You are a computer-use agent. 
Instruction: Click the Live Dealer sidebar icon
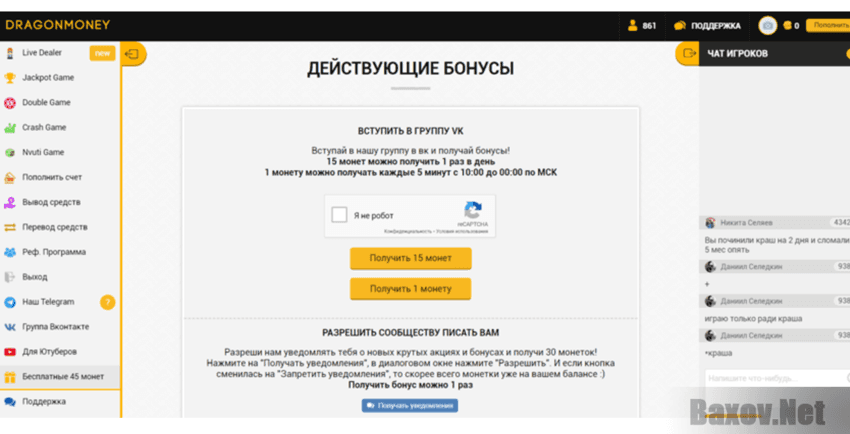(x=10, y=53)
